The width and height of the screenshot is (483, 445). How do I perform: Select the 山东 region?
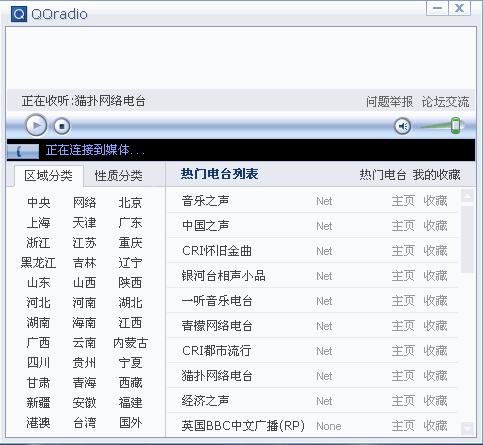tap(39, 283)
